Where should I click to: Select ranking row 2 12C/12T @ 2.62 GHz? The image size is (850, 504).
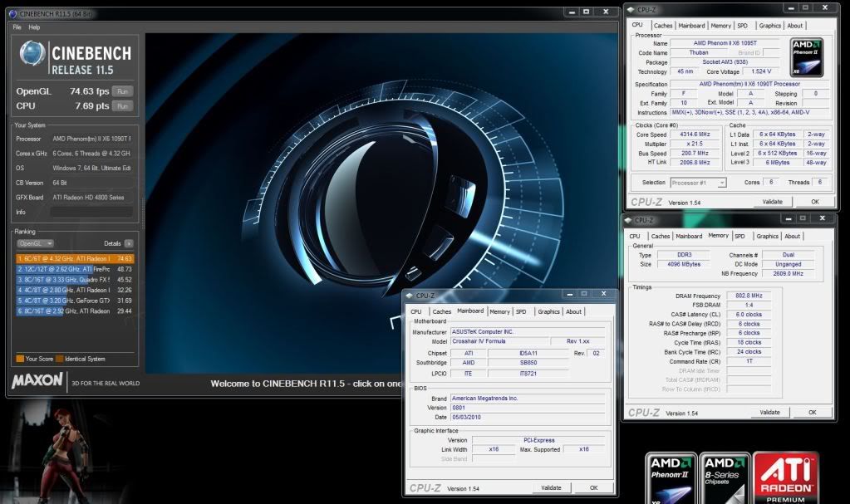[75, 269]
